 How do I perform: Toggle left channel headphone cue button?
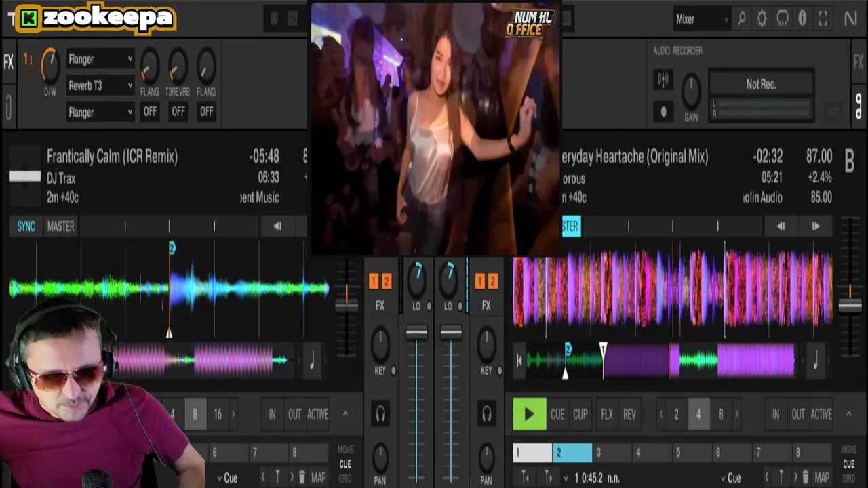[x=380, y=413]
